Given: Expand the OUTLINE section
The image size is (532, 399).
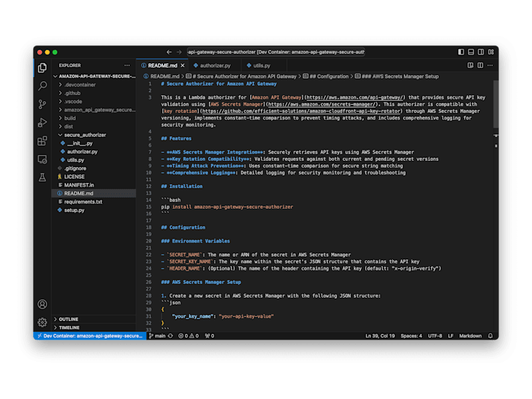Looking at the screenshot, I should [94, 319].
